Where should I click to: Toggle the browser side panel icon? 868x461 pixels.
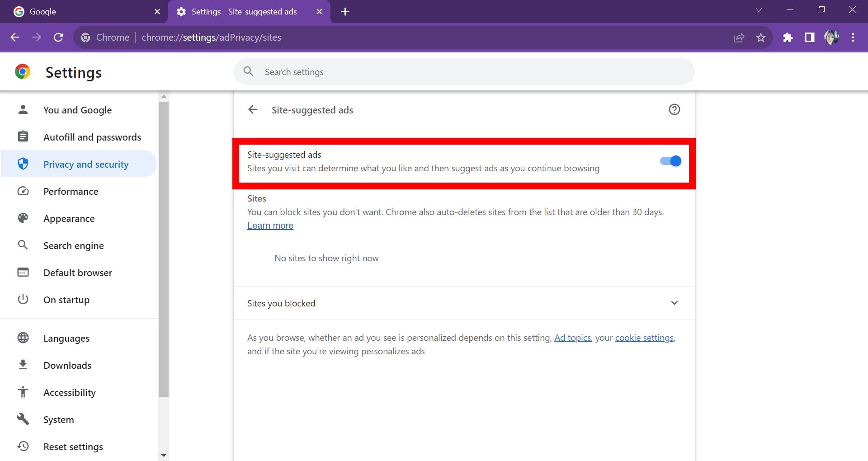pyautogui.click(x=810, y=38)
